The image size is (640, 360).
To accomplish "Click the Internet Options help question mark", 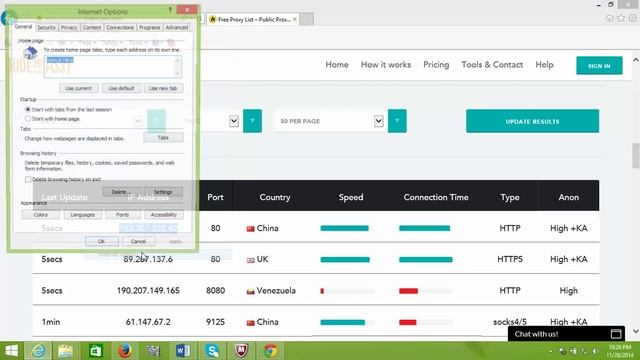I will click(170, 10).
